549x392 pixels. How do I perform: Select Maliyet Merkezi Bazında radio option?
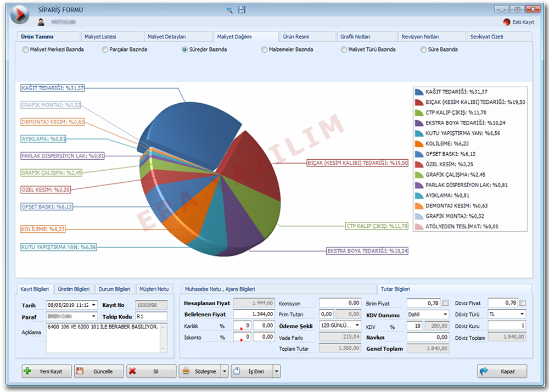(x=25, y=49)
